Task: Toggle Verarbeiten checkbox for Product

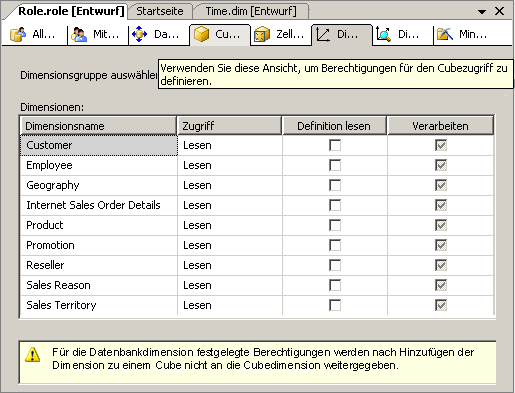Action: (x=441, y=225)
